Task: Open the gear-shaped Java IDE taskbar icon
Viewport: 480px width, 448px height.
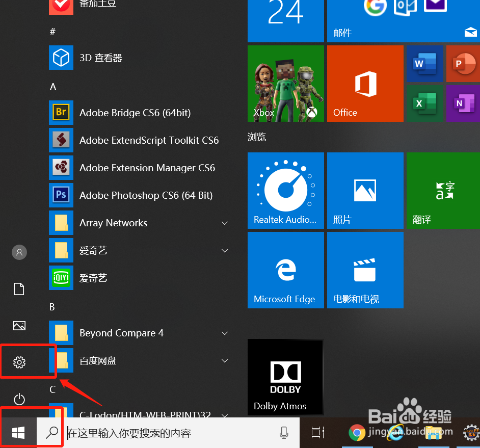Action: coord(471,433)
